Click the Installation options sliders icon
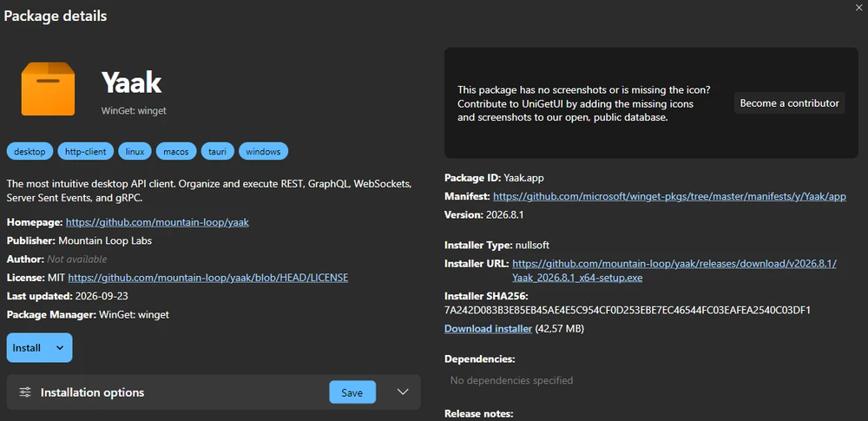 [x=25, y=392]
